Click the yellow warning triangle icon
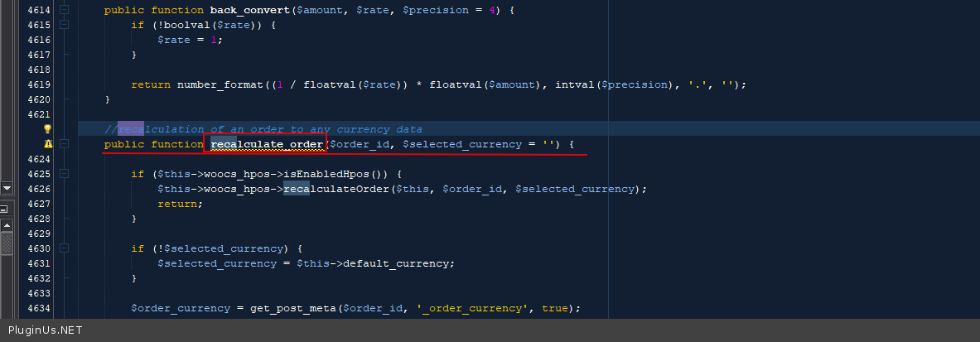 point(47,144)
